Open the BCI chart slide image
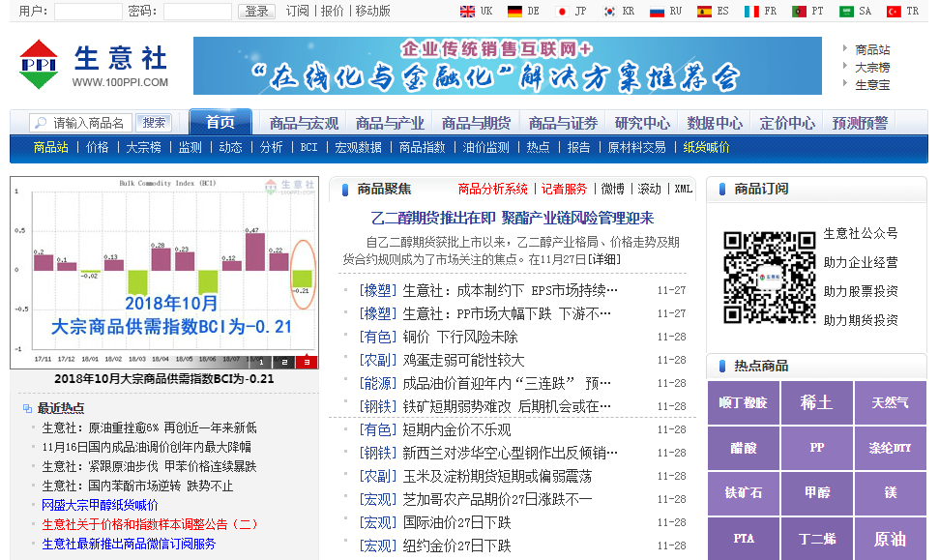Viewport: 939px width, 560px height. click(164, 273)
